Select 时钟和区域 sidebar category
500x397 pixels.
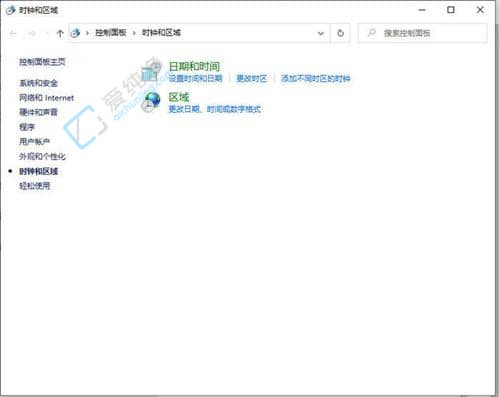38,171
